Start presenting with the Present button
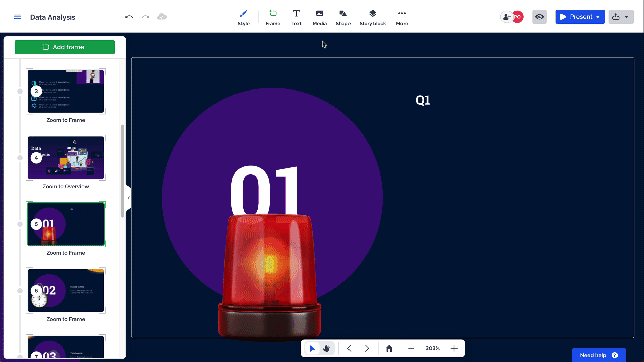Viewport: 644px width, 362px height. point(576,17)
